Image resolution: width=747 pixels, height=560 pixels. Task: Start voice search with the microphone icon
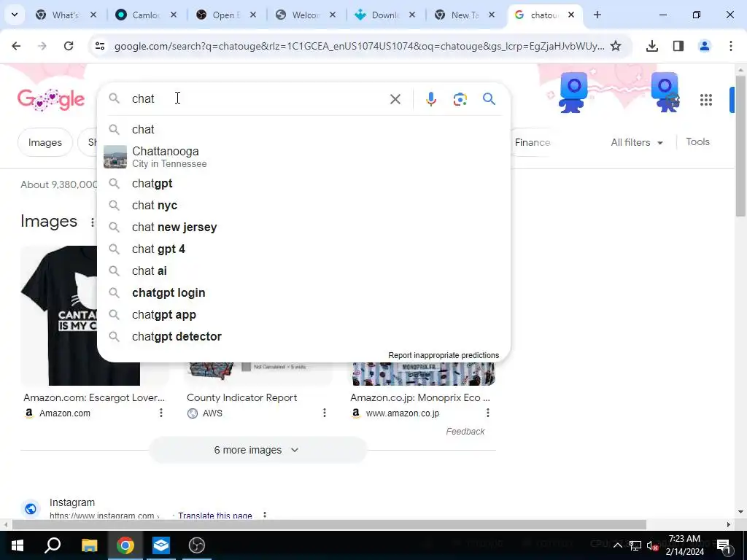pyautogui.click(x=430, y=99)
